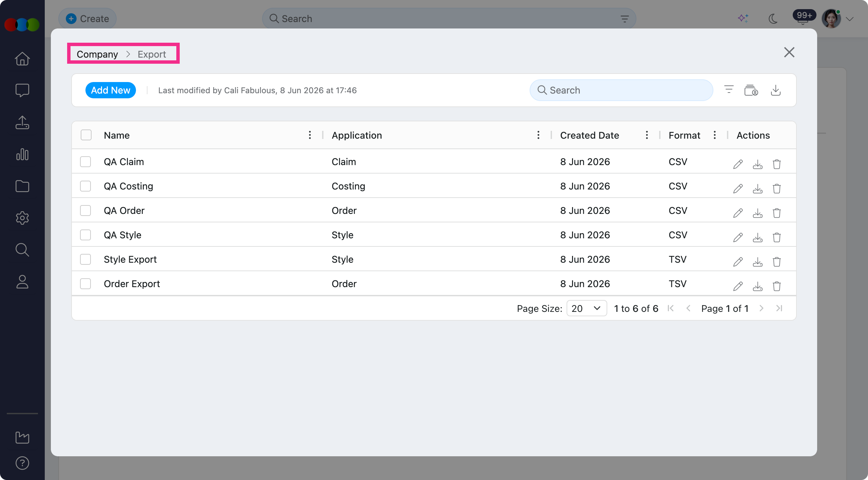The width and height of the screenshot is (868, 480).
Task: Open the sidebar magnifier search icon
Action: tap(22, 250)
